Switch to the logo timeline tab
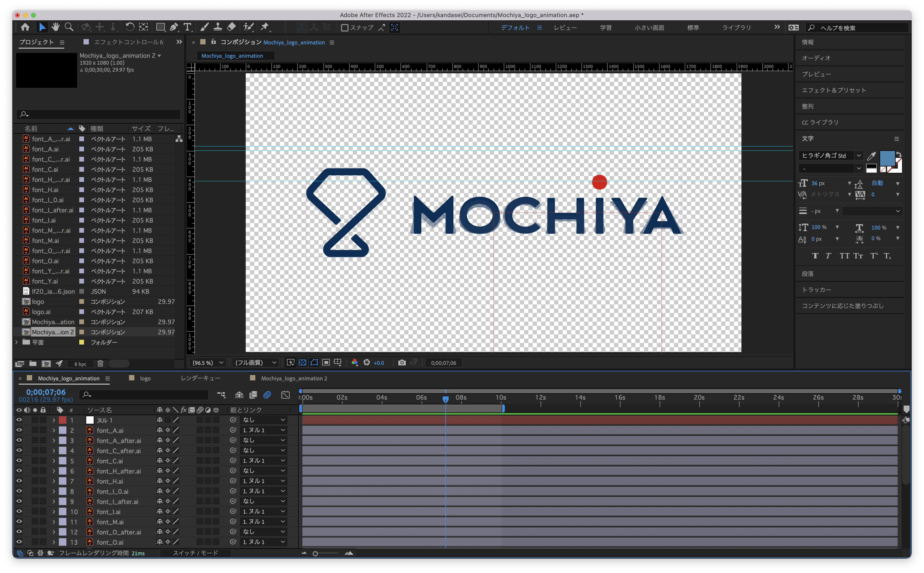Viewport: 924px width, 573px height. click(145, 378)
